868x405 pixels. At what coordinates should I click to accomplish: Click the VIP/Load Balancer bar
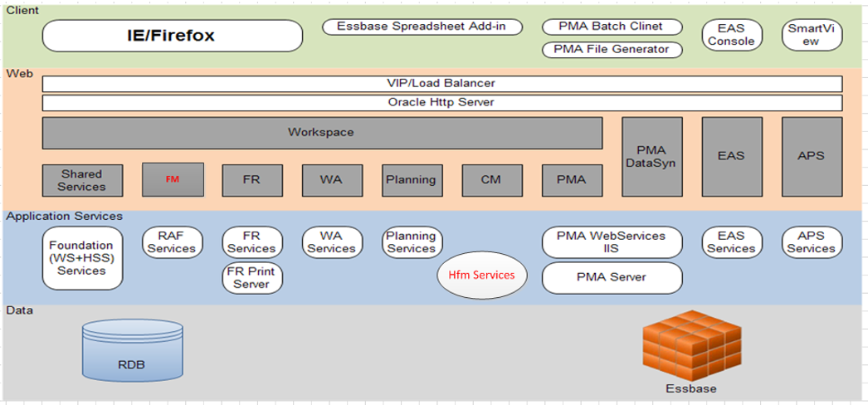click(442, 84)
